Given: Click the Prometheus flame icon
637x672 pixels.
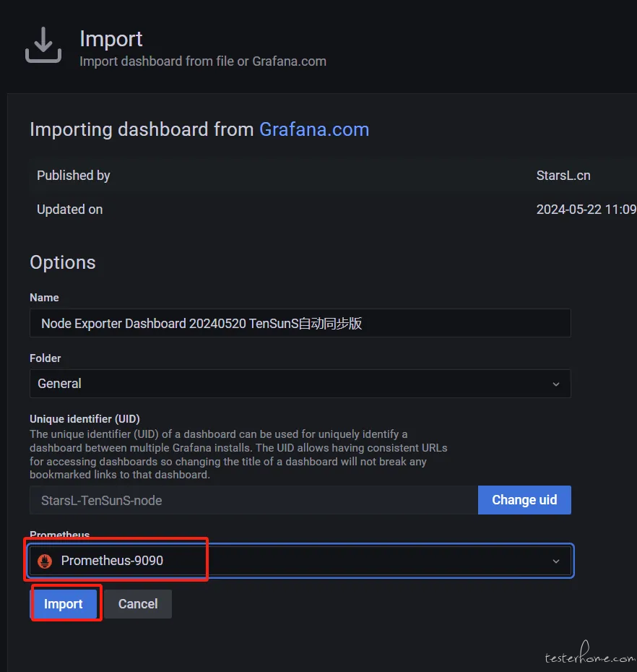Looking at the screenshot, I should tap(45, 561).
